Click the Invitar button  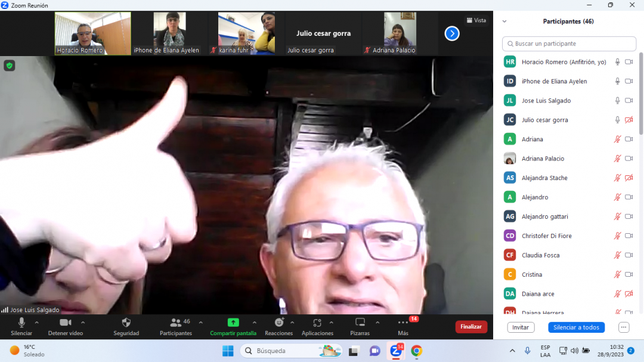521,327
